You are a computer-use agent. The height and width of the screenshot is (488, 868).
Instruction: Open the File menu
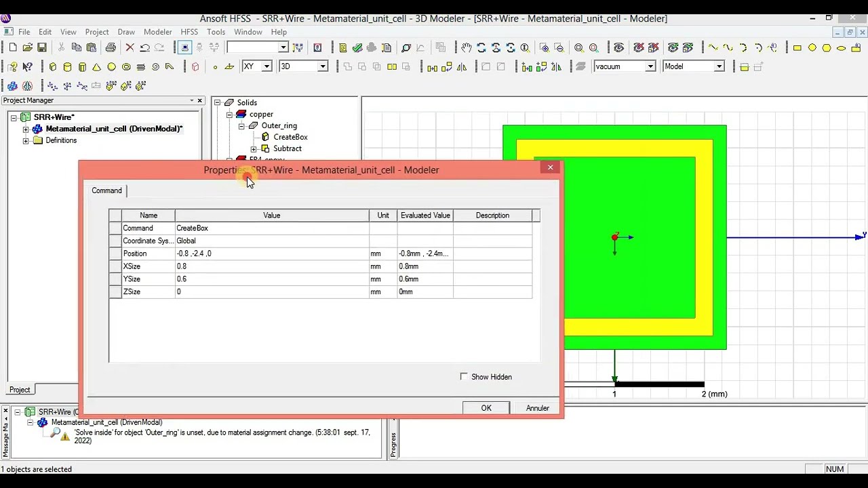[24, 32]
